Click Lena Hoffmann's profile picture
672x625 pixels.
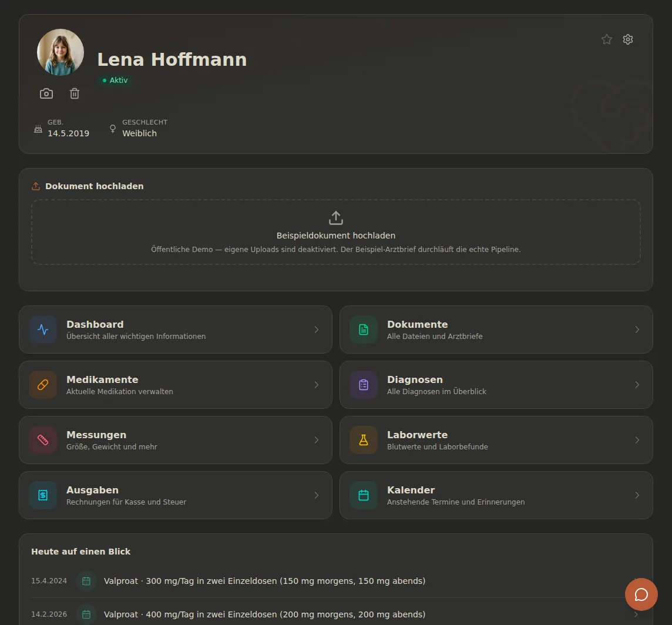coord(61,52)
